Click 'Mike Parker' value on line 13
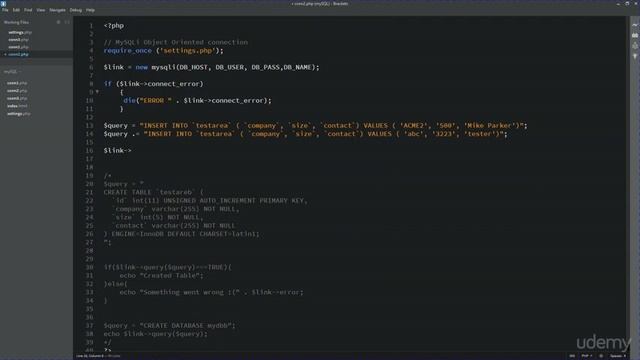The width and height of the screenshot is (640, 360). [x=489, y=126]
